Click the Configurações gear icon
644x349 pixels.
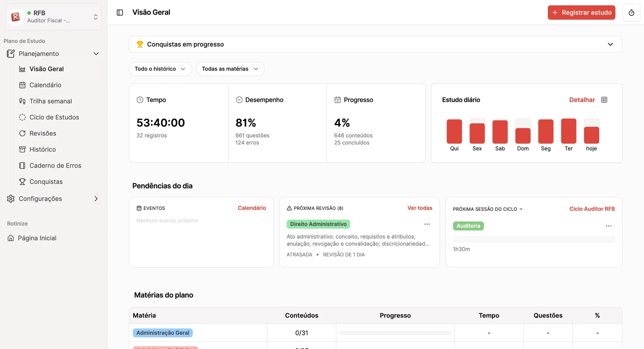point(11,198)
